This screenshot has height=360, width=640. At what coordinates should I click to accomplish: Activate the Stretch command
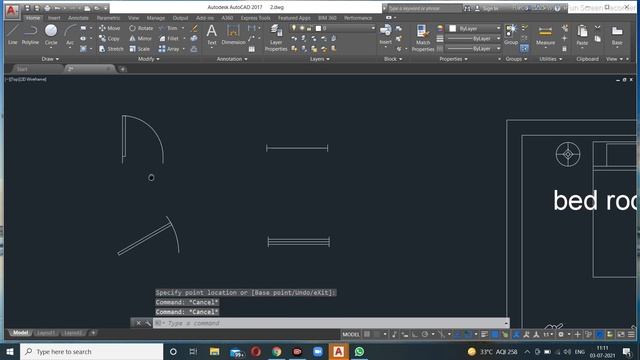(x=111, y=49)
